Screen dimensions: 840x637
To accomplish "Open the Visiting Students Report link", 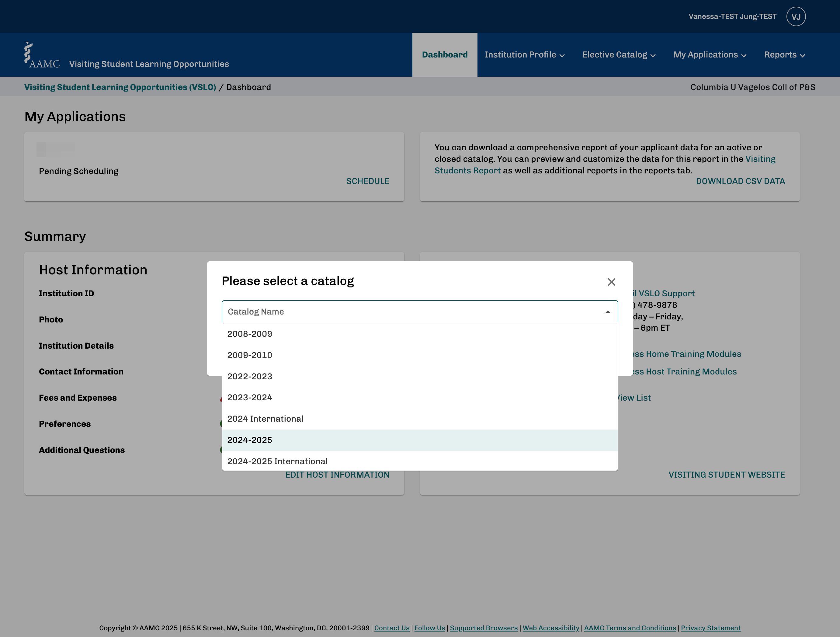I will (605, 165).
